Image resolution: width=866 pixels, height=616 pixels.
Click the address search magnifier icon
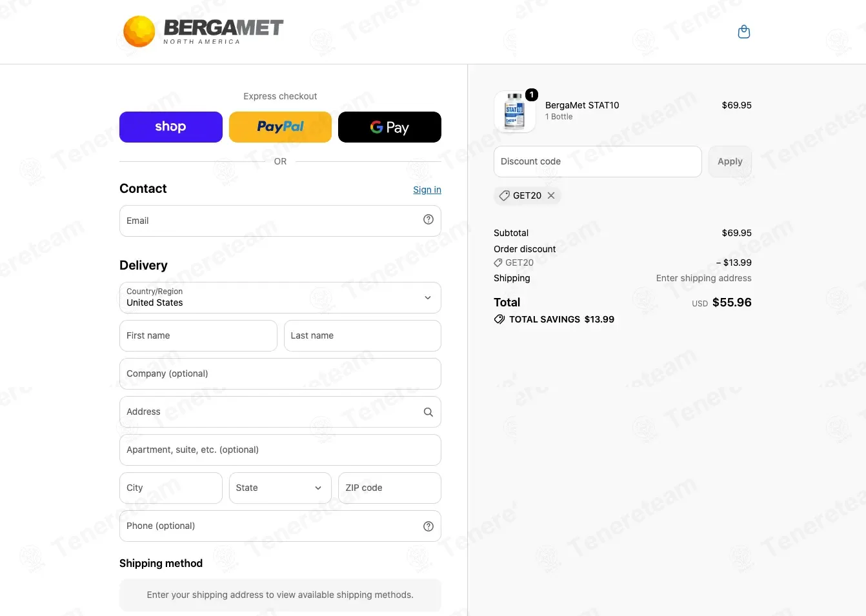pos(428,412)
